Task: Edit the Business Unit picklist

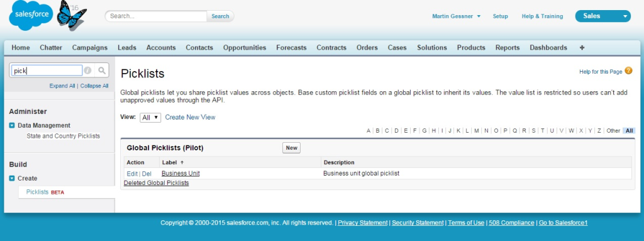Action: click(x=132, y=174)
